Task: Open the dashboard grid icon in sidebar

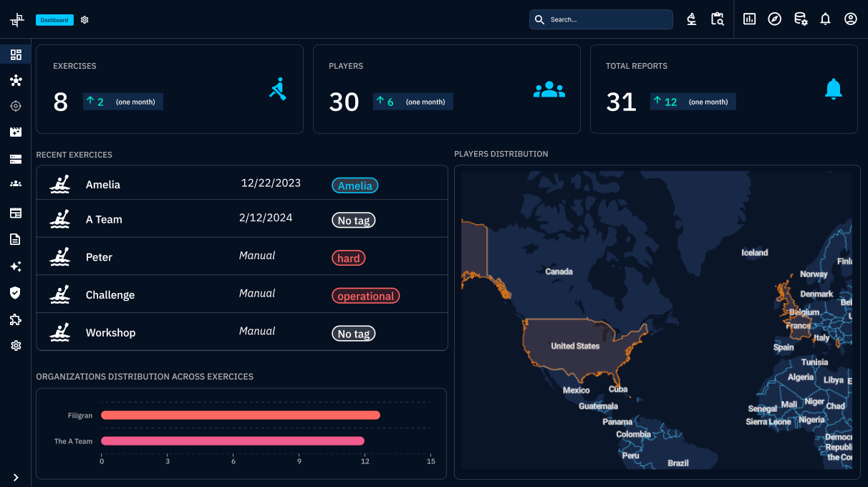Action: (x=16, y=54)
